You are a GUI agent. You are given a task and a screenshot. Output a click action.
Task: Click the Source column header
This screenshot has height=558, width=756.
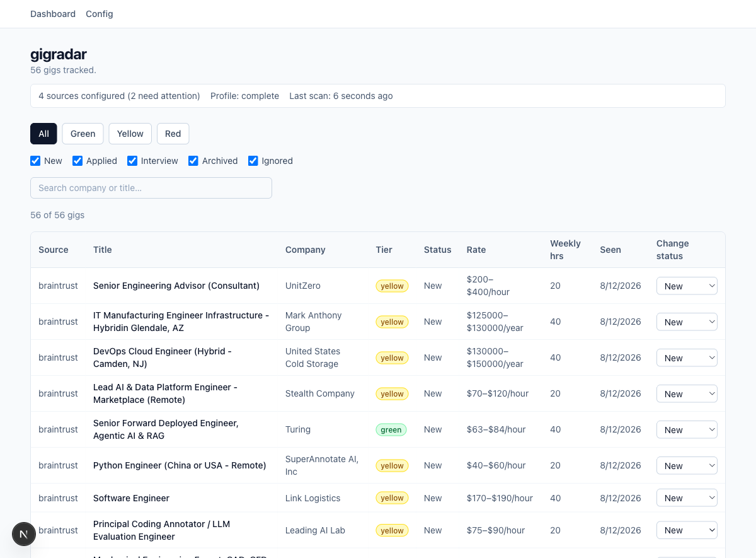(x=54, y=250)
